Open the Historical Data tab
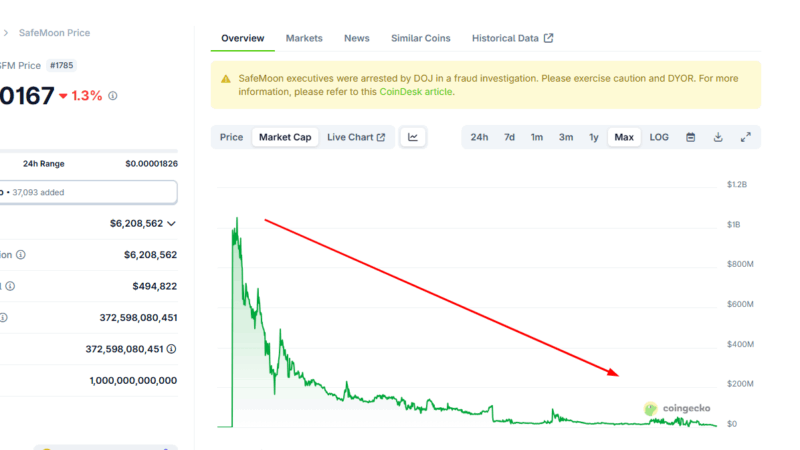 click(512, 38)
